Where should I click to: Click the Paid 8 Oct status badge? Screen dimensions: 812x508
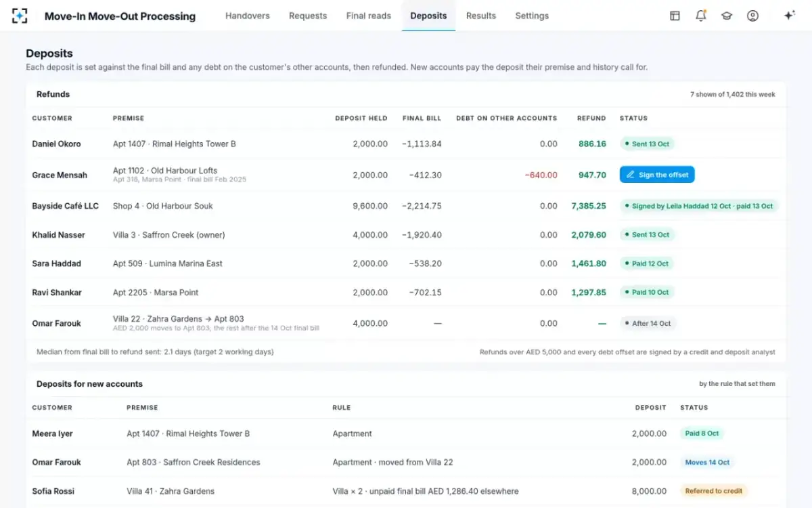(x=702, y=433)
